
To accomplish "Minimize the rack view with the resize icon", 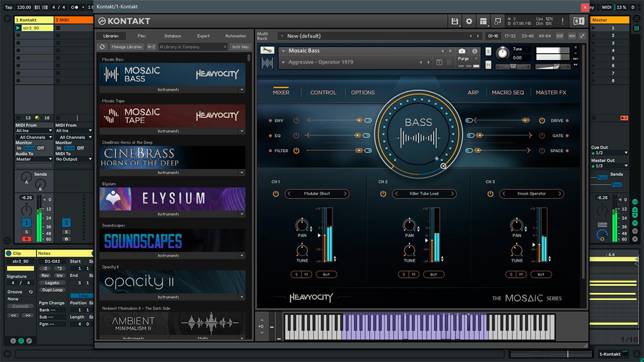I will (583, 36).
